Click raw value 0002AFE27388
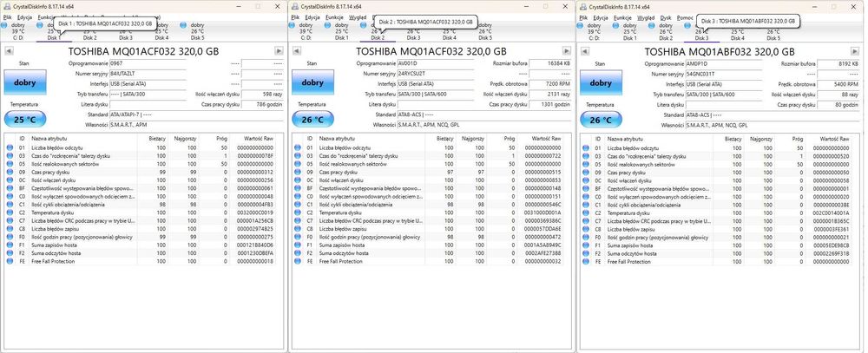The image size is (868, 353). coord(543,253)
